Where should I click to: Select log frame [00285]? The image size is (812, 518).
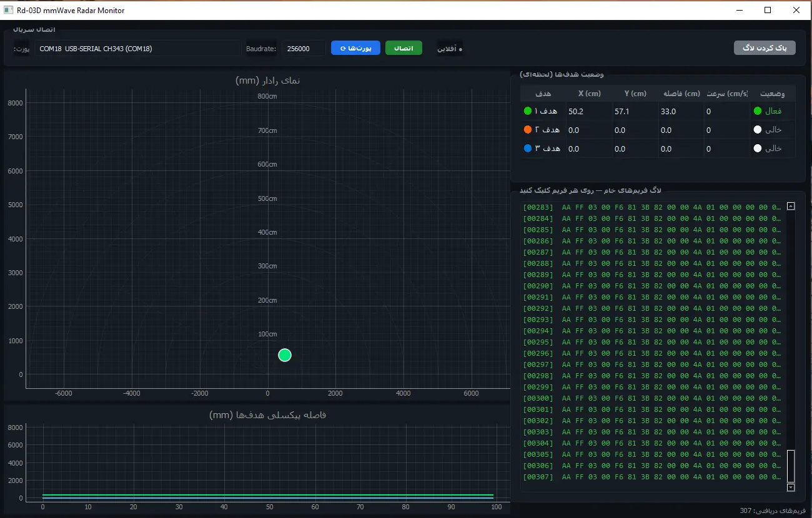[x=652, y=230]
